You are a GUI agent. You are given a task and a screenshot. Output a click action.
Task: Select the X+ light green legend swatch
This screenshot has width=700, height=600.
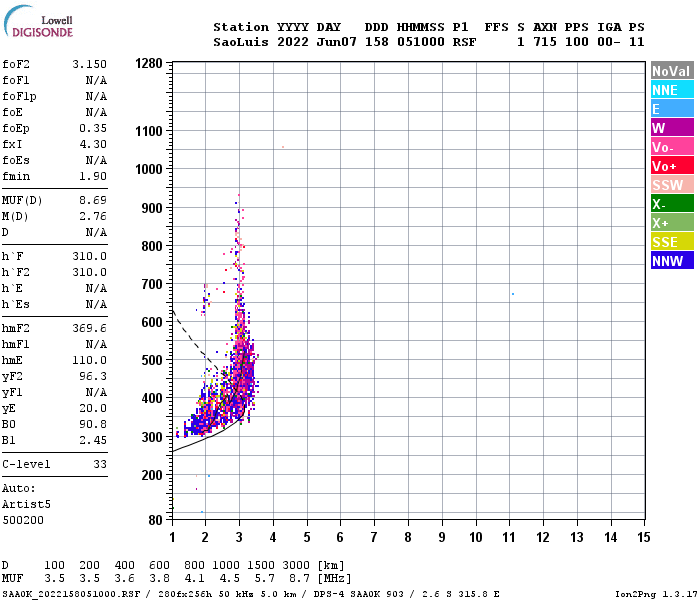tap(672, 223)
